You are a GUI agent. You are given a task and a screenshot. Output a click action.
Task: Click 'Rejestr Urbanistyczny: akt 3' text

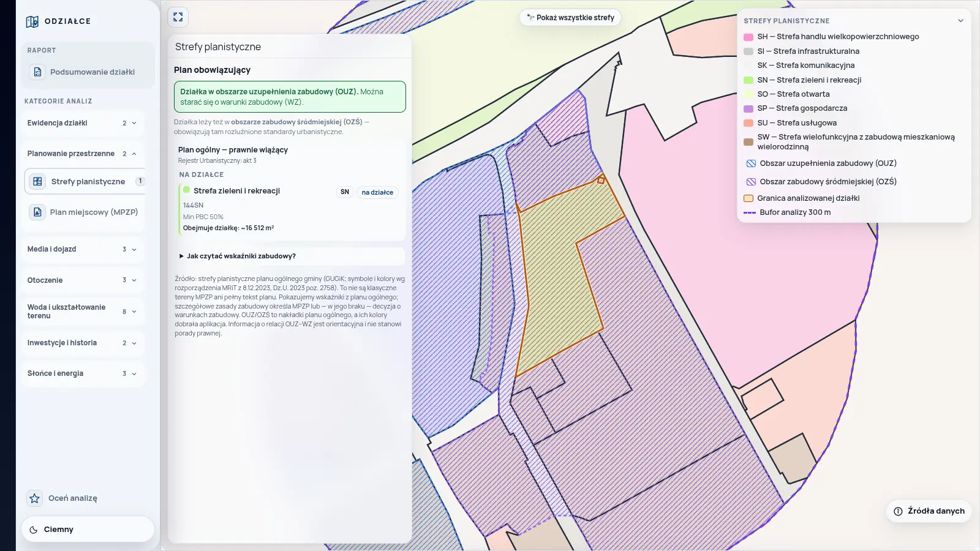point(217,161)
